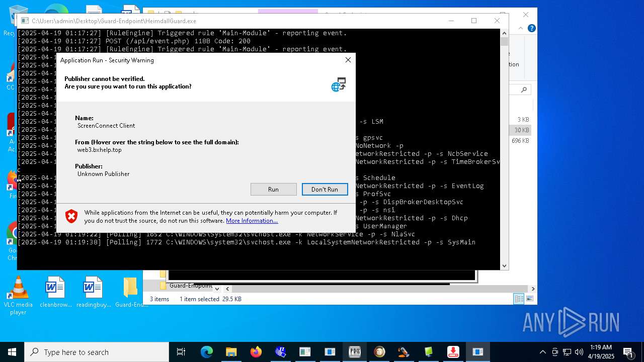The width and height of the screenshot is (644, 362).
Task: Click the File Explorer search magnifier icon
Action: pyautogui.click(x=524, y=89)
